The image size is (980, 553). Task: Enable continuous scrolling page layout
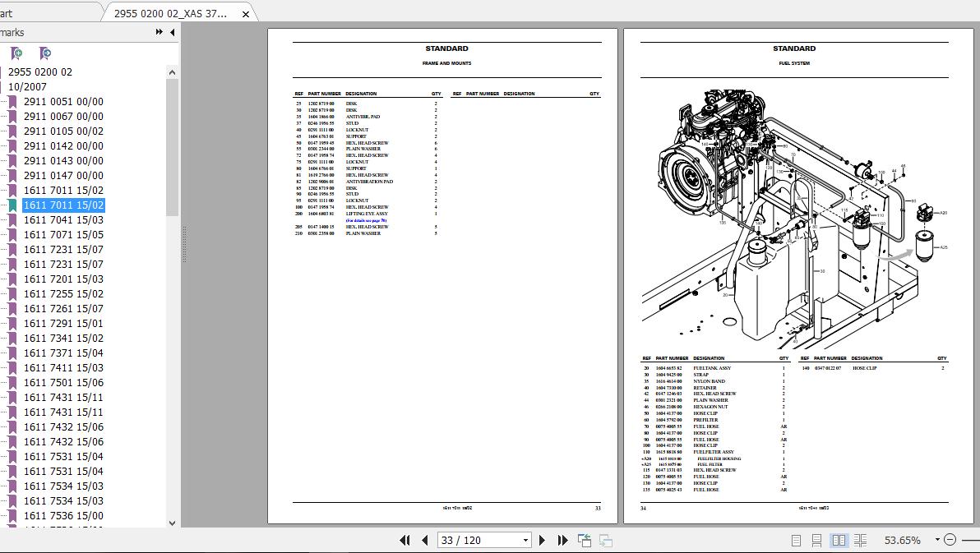click(818, 540)
